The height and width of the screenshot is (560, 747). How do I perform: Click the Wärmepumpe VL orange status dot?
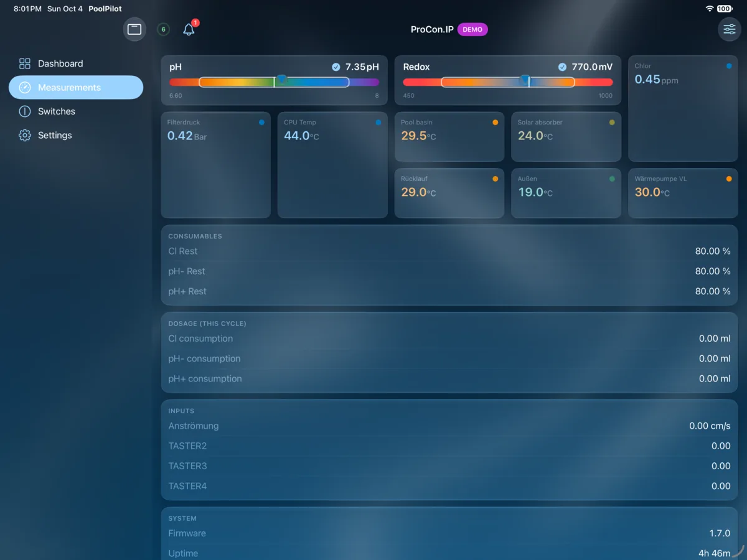click(729, 179)
